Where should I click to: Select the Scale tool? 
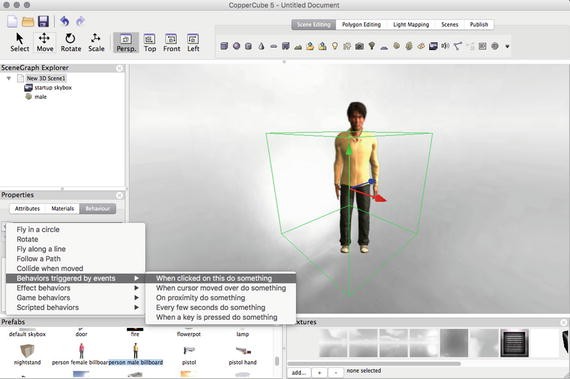(x=96, y=43)
